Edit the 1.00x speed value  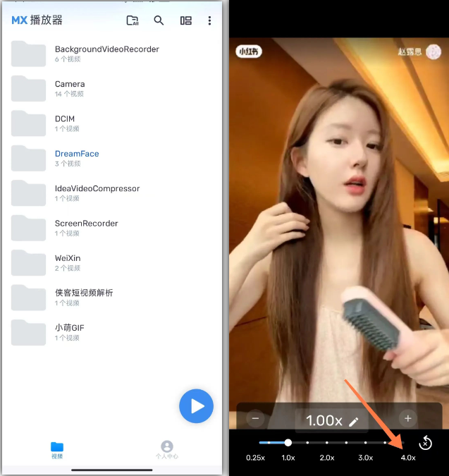click(x=332, y=421)
